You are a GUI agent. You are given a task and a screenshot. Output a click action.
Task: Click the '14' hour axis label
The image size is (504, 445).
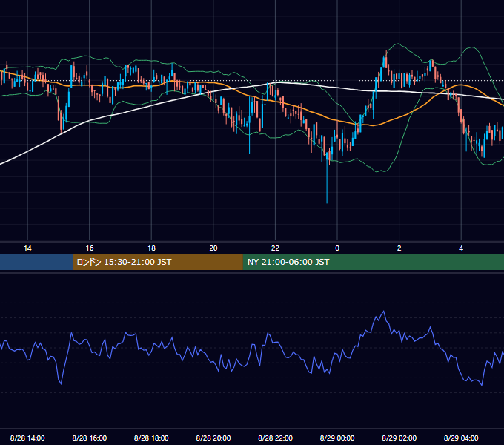tap(27, 248)
